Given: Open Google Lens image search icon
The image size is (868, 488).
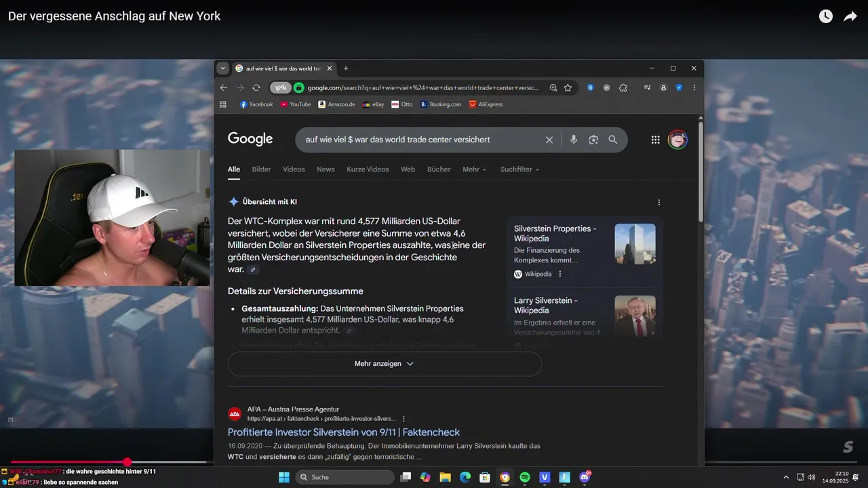Looking at the screenshot, I should pyautogui.click(x=593, y=140).
